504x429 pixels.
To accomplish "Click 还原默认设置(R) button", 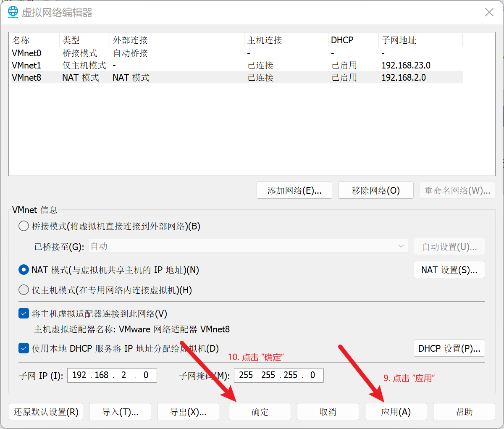I will click(x=46, y=412).
